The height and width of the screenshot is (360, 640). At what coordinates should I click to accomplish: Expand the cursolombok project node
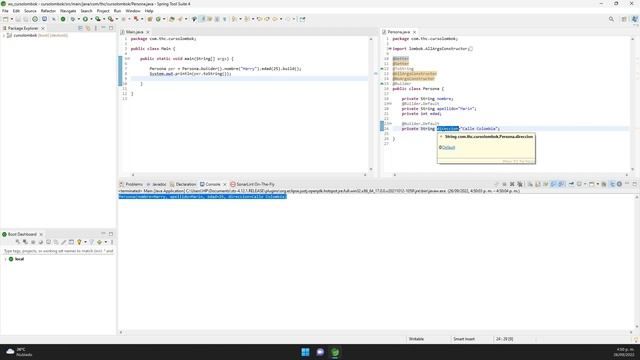point(4,36)
